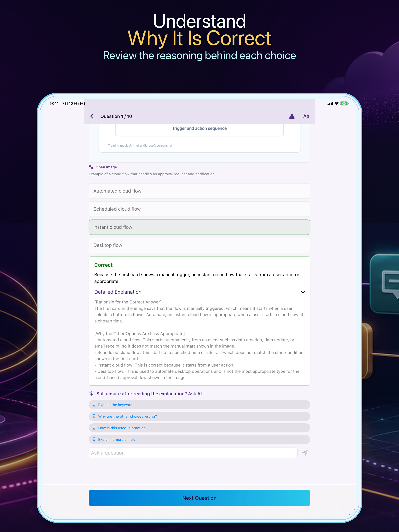The image size is (399, 532).
Task: Request a simpler explanation from AI
Action: [199, 439]
